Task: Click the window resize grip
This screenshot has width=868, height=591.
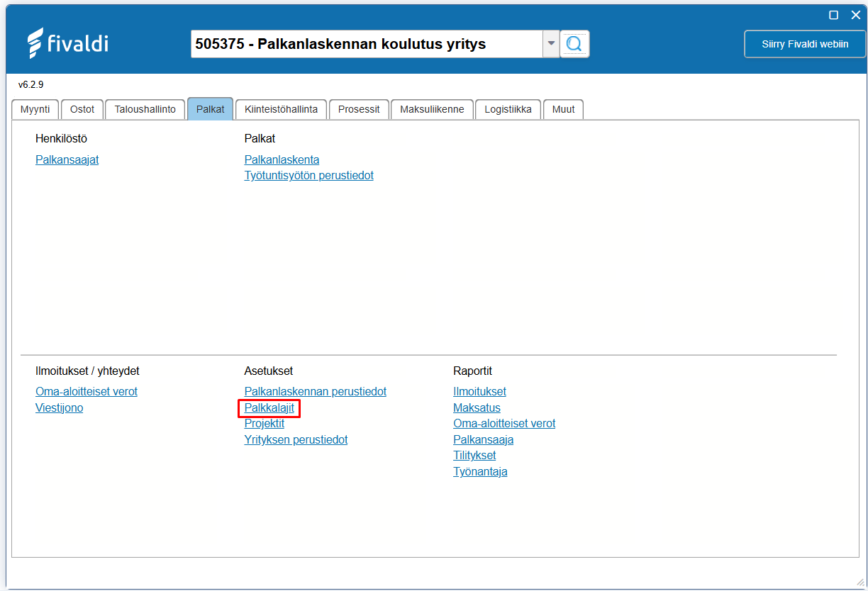Action: click(860, 582)
